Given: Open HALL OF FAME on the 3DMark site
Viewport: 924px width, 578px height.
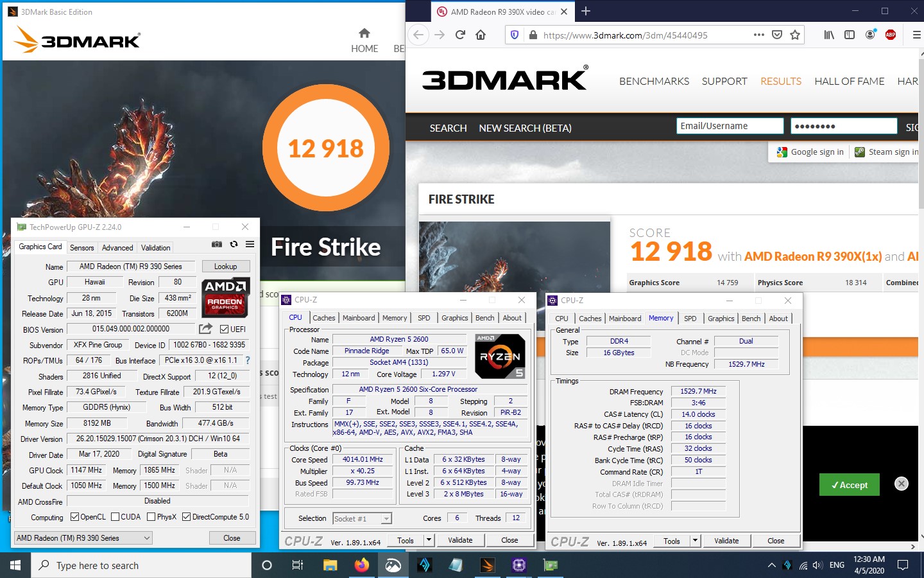Looking at the screenshot, I should point(850,81).
